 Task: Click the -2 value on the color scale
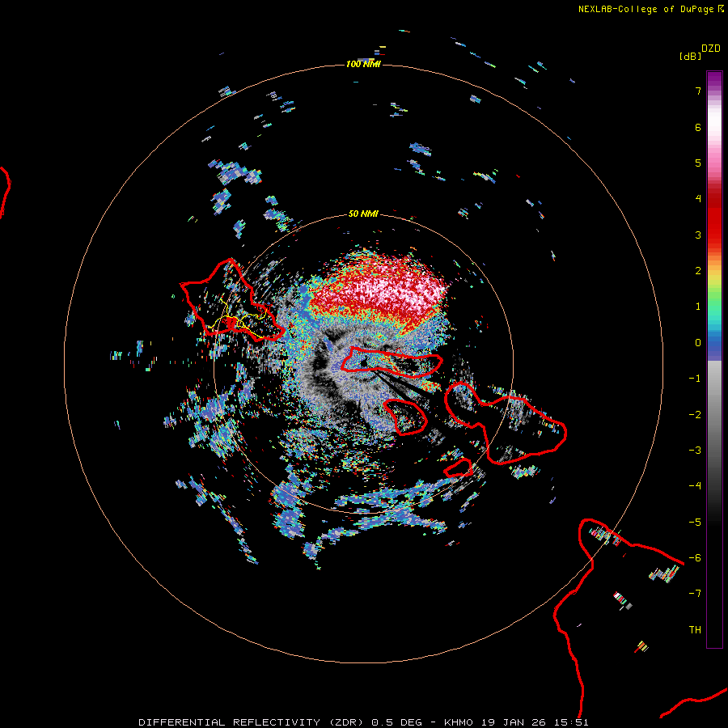(695, 415)
